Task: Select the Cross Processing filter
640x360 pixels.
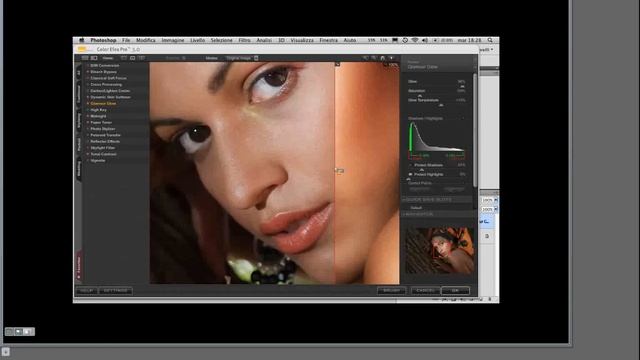Action: point(106,84)
